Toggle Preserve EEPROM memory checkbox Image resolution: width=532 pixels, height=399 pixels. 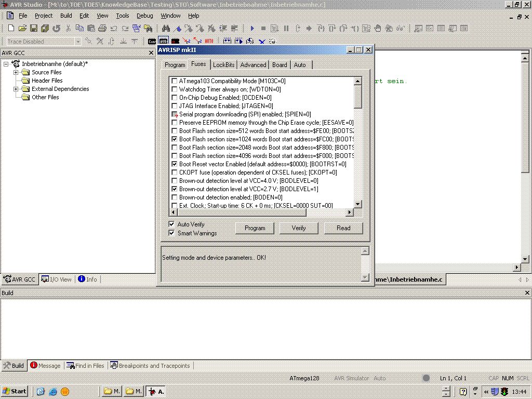pyautogui.click(x=175, y=123)
